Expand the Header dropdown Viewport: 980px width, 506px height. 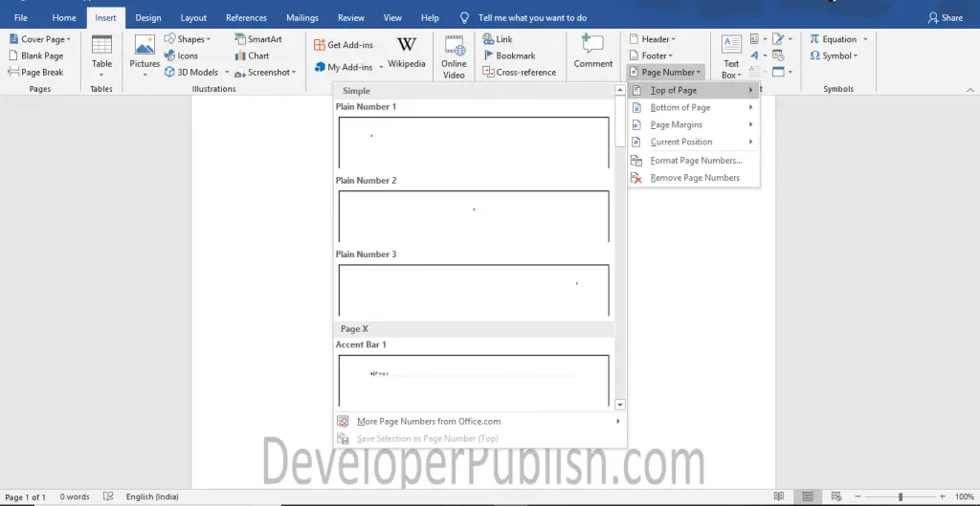click(x=653, y=38)
